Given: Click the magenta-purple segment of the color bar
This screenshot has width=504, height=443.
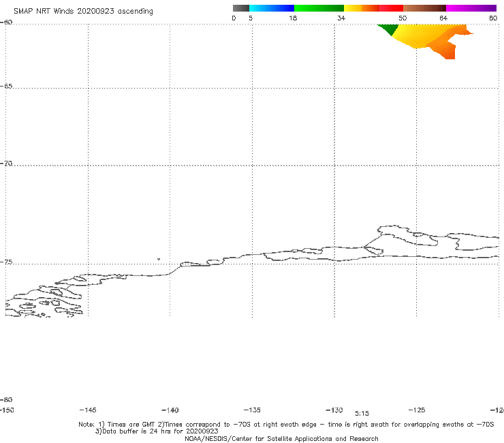Looking at the screenshot, I should pyautogui.click(x=471, y=8).
